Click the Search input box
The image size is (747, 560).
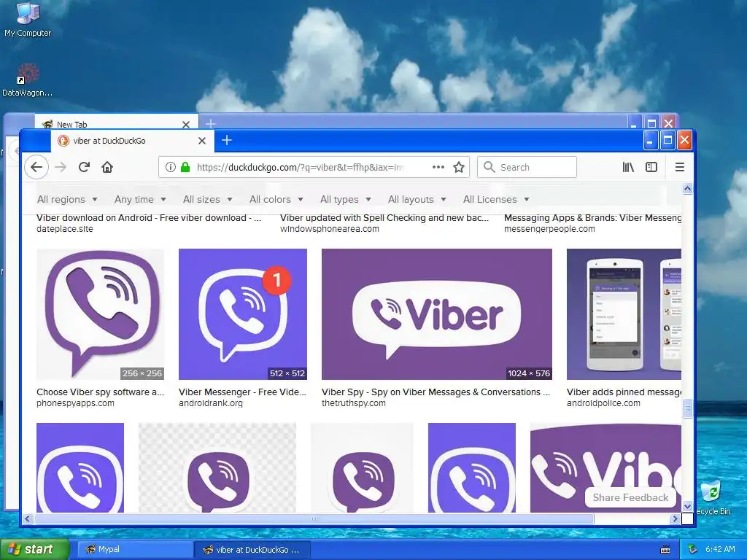527,167
